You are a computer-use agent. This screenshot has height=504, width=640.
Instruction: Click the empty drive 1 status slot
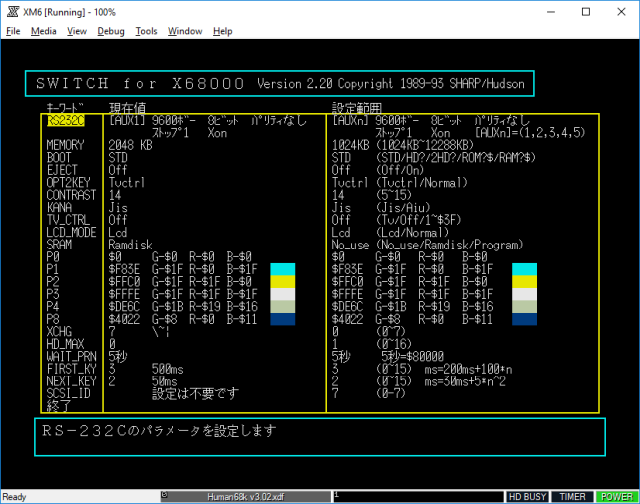418,497
